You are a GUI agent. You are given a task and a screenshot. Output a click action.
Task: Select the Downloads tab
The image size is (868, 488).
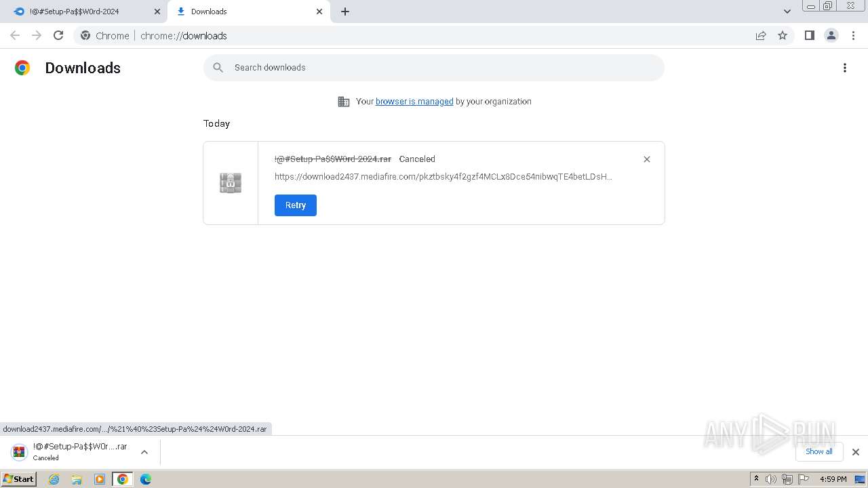(x=249, y=12)
